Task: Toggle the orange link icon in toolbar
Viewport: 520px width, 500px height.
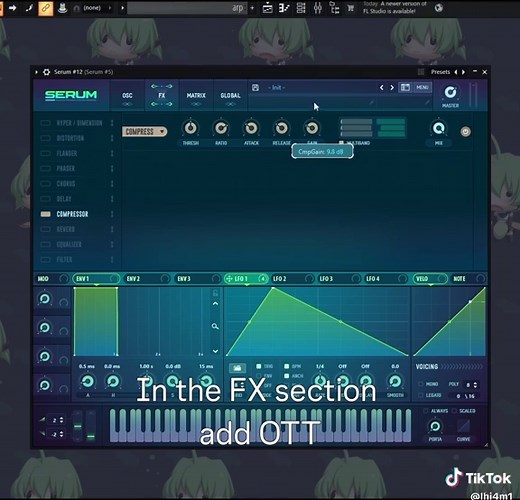Action: click(x=45, y=8)
